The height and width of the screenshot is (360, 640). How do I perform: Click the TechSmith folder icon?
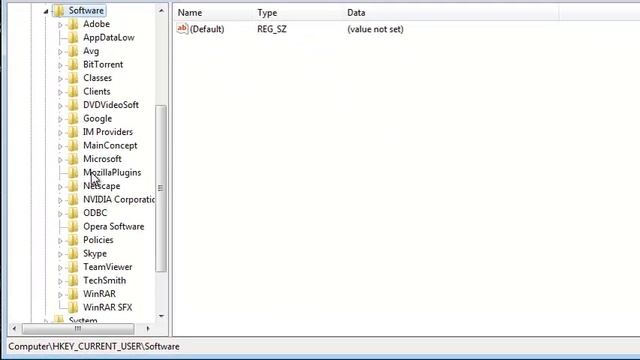tap(73, 280)
